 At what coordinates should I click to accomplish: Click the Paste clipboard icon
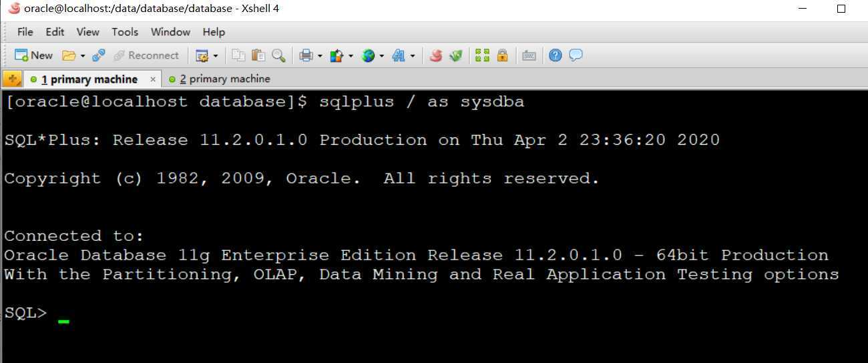click(258, 55)
